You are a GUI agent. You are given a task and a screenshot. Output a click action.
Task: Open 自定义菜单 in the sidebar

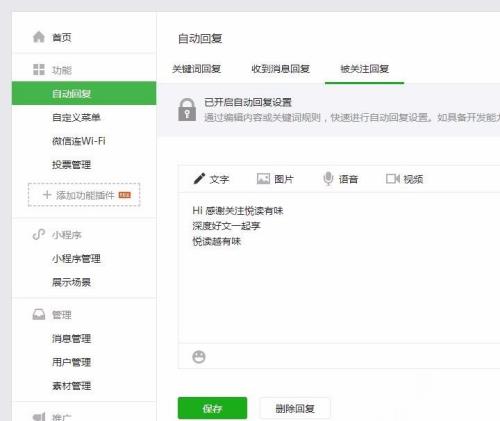point(76,117)
